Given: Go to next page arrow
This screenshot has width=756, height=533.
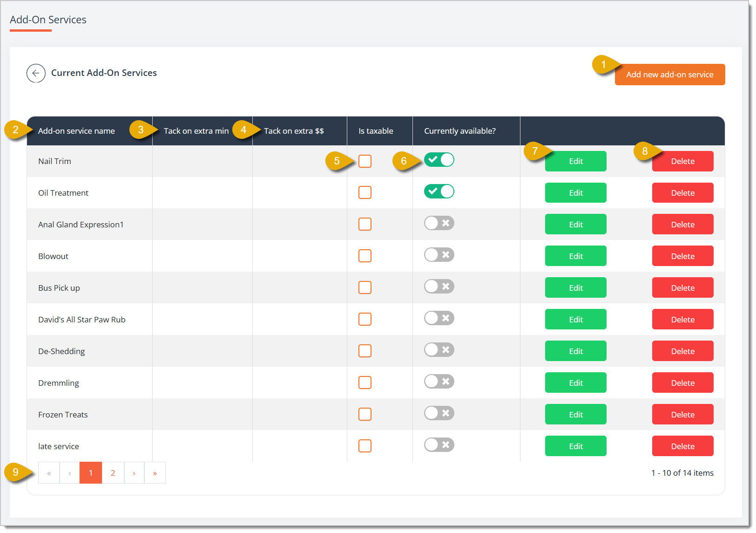Looking at the screenshot, I should pos(134,473).
